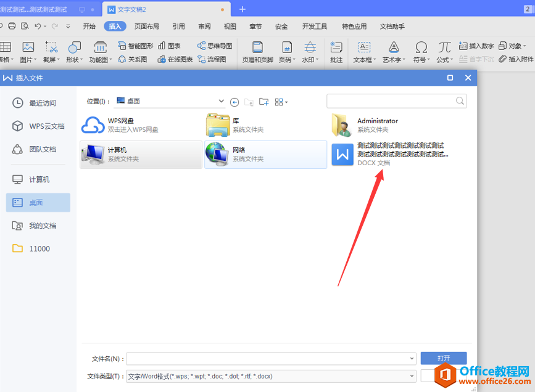Open Header and Footer (页眉和页脚)
The image size is (535, 392).
click(x=257, y=52)
